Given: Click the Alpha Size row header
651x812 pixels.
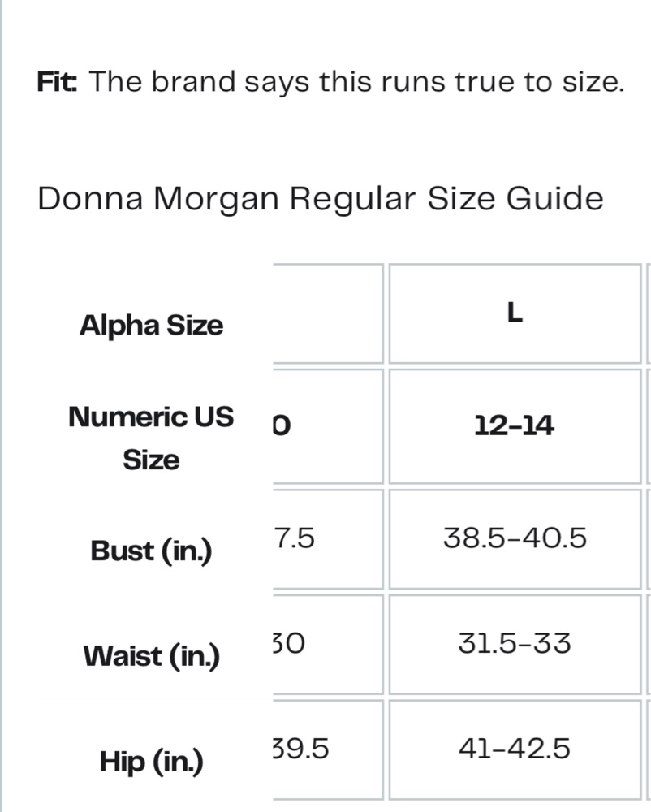Looking at the screenshot, I should point(151,326).
